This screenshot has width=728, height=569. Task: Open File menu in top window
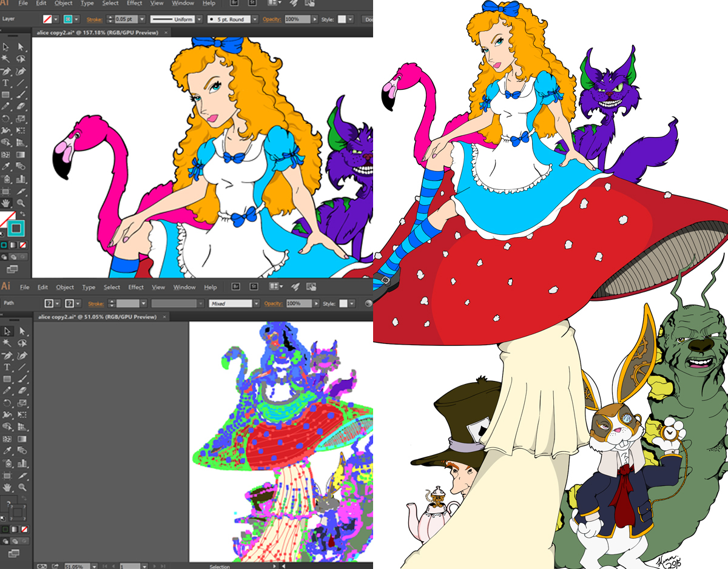coord(23,3)
